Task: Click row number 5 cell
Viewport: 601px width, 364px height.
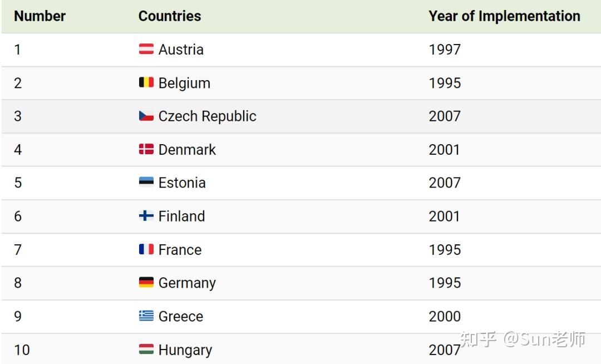Action: (x=18, y=183)
